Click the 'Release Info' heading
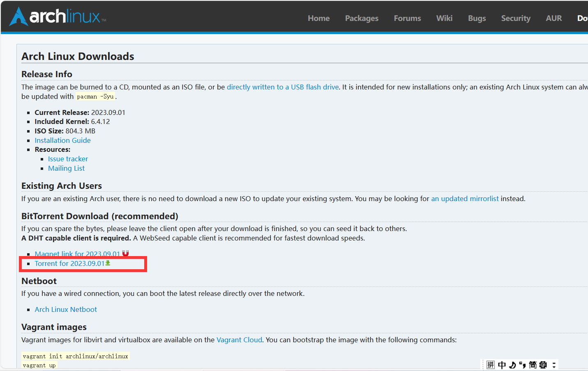Viewport: 588px width, 371px height. coord(47,74)
